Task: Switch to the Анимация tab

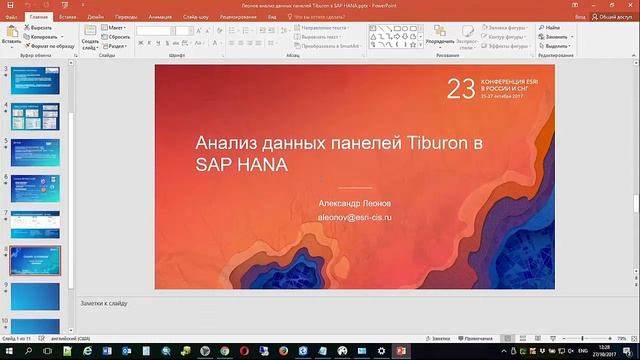Action: pyautogui.click(x=160, y=17)
